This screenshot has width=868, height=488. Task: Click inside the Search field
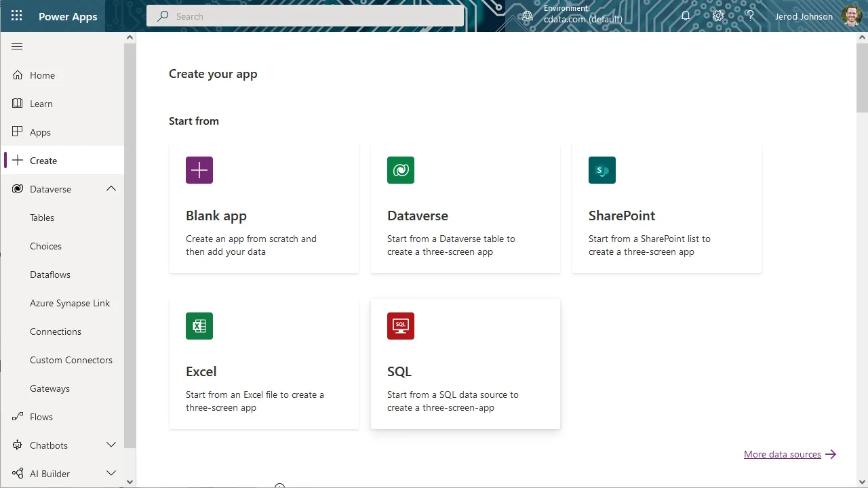(304, 16)
